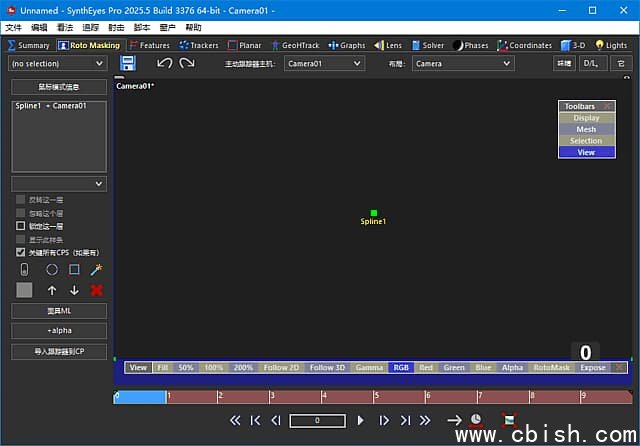Move the spline layer down

(x=74, y=291)
